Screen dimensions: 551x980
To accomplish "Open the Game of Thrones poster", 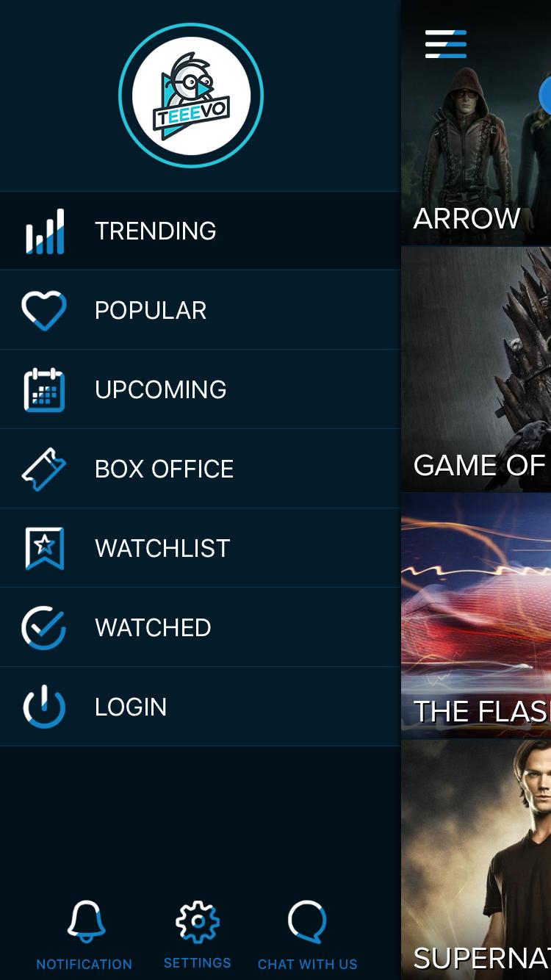I will 476,370.
